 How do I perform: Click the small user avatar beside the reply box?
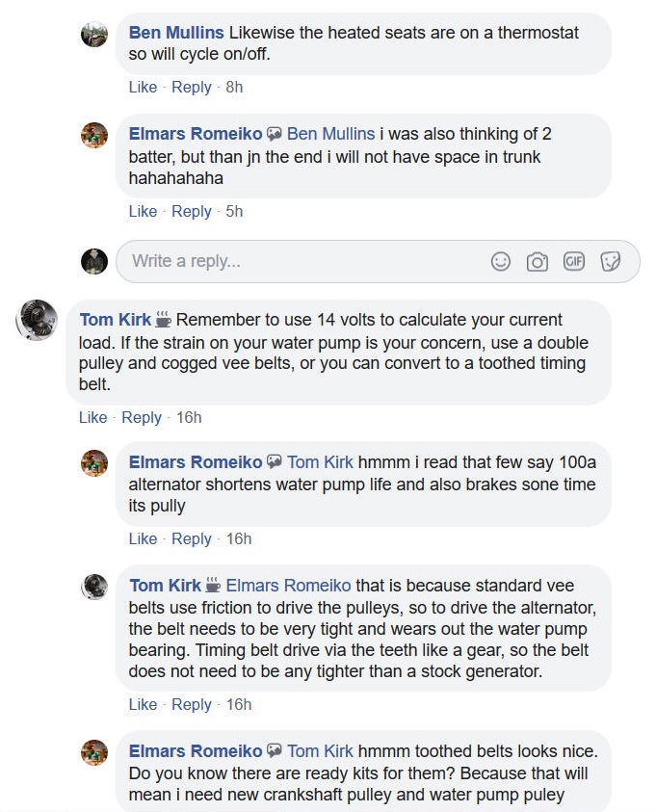[94, 261]
